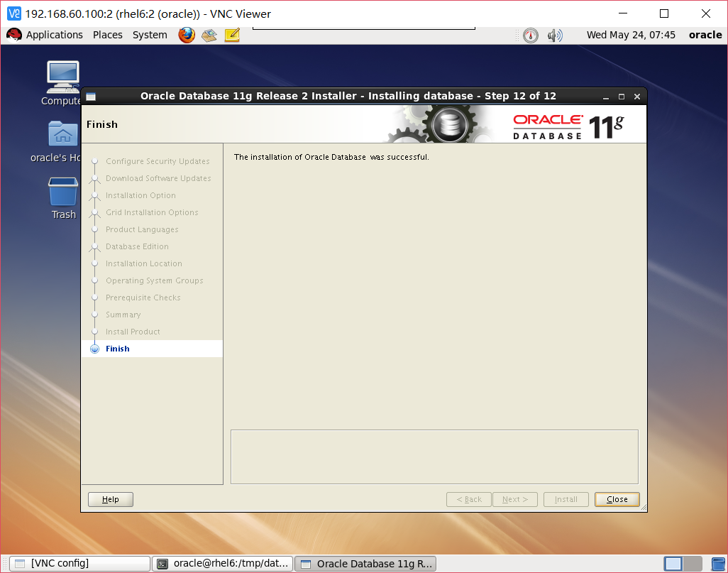
Task: Click the Help button in the installer
Action: [110, 499]
